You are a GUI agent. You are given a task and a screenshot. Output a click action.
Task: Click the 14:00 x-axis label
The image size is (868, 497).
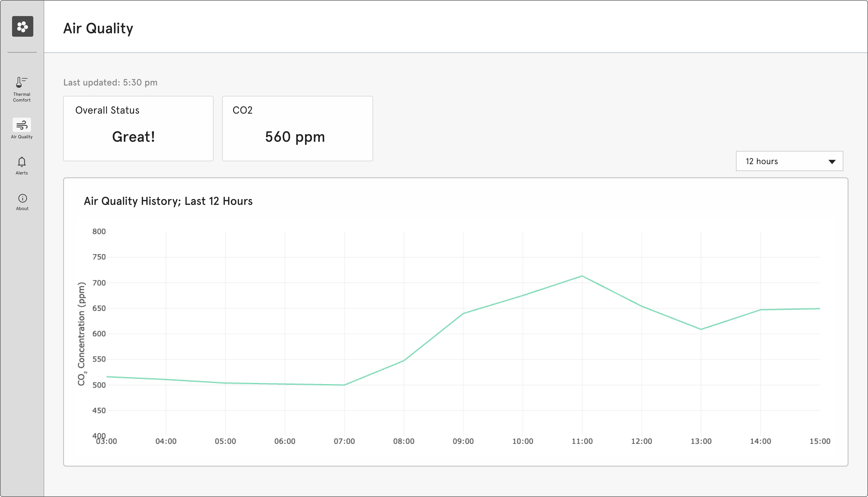coord(761,441)
